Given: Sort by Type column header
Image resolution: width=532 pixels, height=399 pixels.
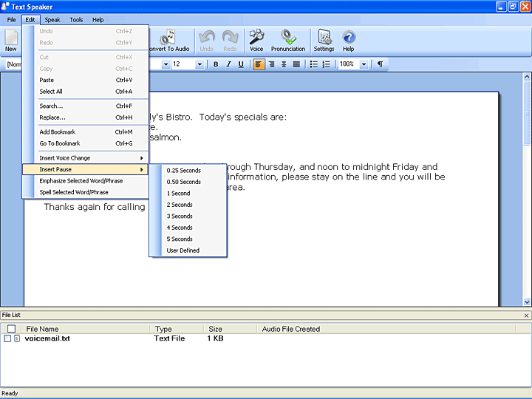Looking at the screenshot, I should [177, 329].
